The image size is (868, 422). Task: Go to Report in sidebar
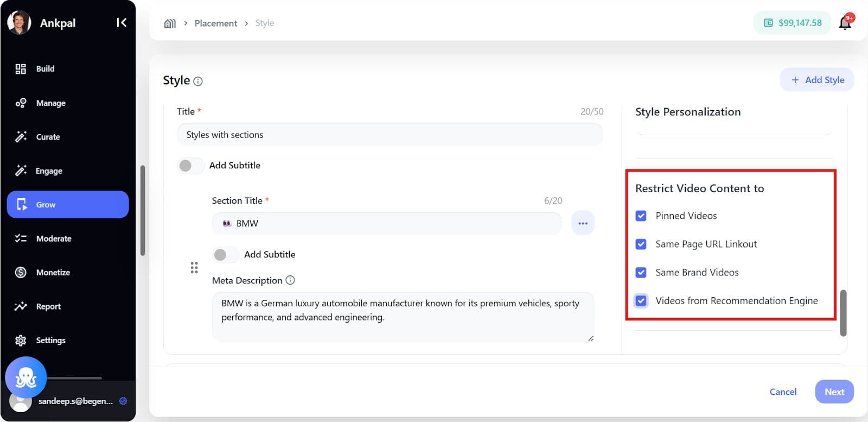point(48,306)
